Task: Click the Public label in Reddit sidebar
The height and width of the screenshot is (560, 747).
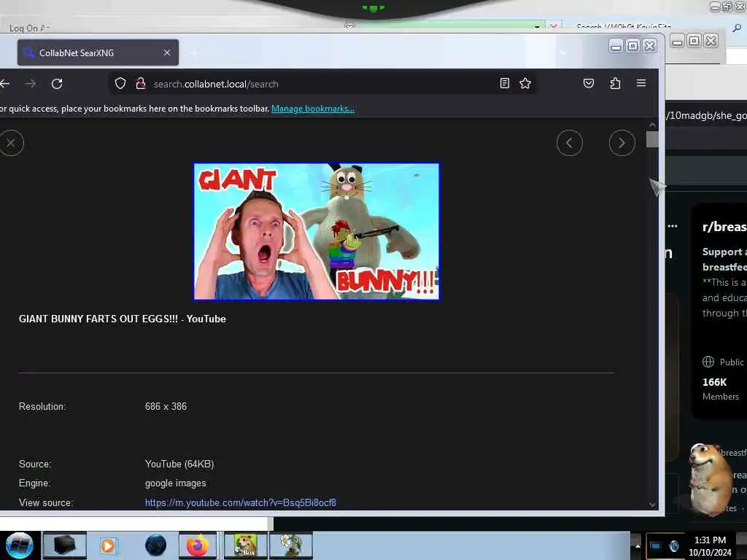Action: pos(732,362)
